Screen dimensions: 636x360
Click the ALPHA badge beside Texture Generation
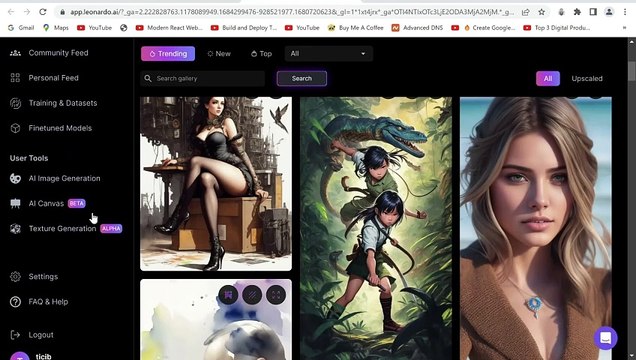(111, 229)
